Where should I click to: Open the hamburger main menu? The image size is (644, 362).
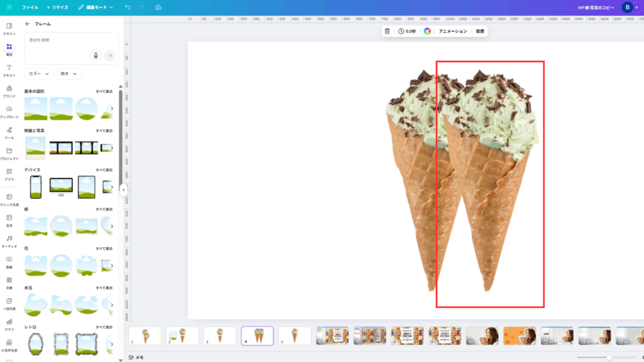click(9, 7)
